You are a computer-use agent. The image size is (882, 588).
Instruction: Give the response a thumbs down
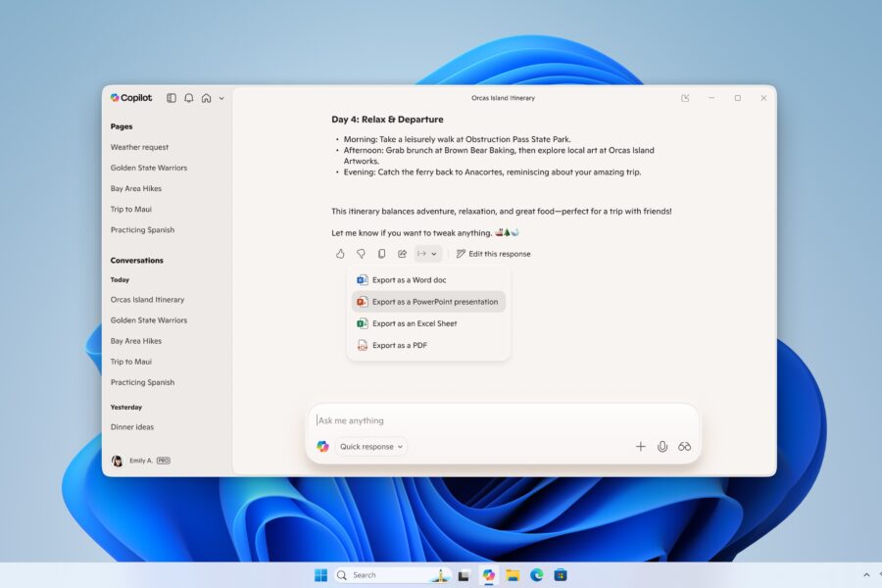[x=361, y=254]
